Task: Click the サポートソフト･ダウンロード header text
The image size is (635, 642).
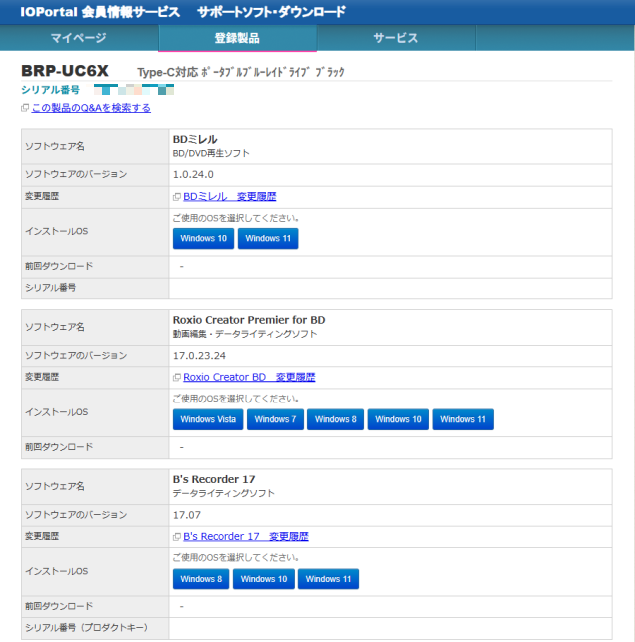Action: click(271, 12)
